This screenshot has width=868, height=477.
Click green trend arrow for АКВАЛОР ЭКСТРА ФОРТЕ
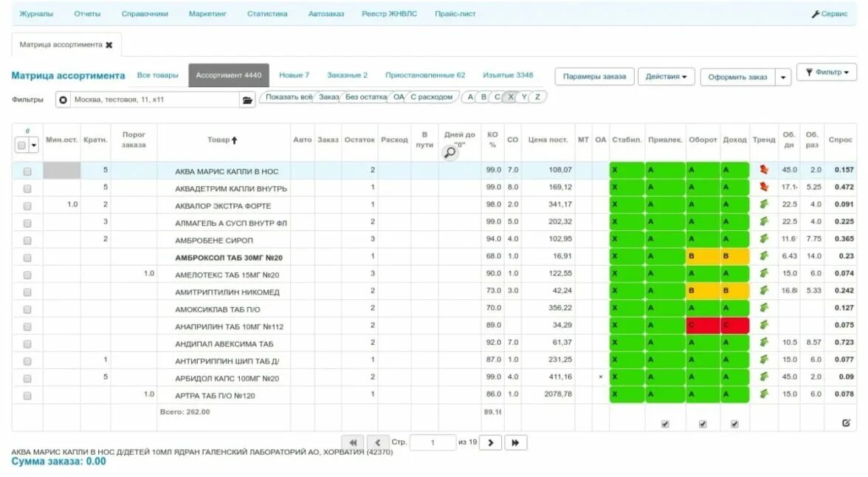[x=764, y=205]
